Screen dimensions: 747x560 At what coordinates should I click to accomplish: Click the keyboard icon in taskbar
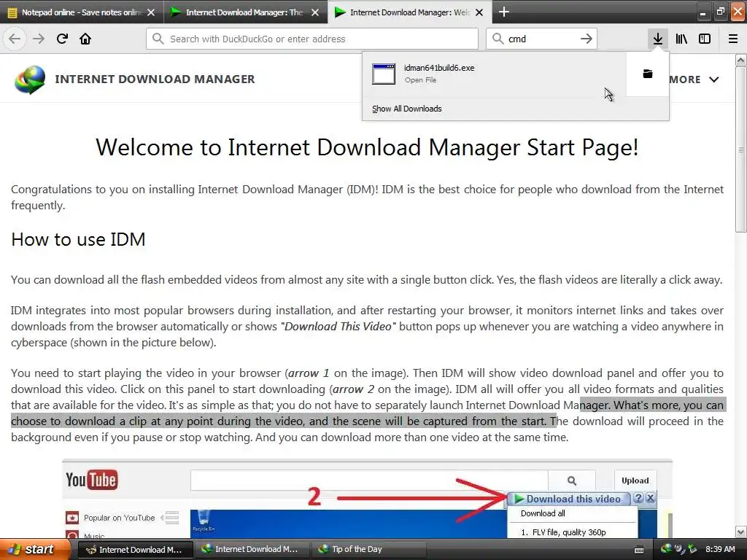(x=639, y=550)
